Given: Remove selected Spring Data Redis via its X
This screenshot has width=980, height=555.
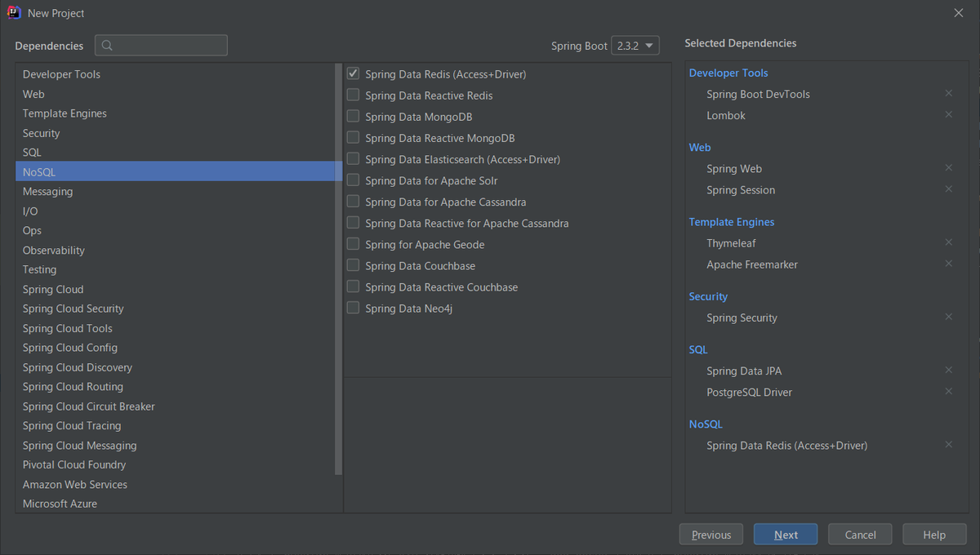Looking at the screenshot, I should (x=948, y=445).
